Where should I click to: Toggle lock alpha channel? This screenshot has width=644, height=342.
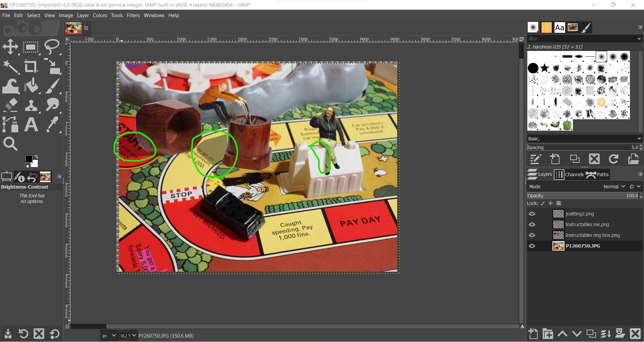pyautogui.click(x=558, y=203)
